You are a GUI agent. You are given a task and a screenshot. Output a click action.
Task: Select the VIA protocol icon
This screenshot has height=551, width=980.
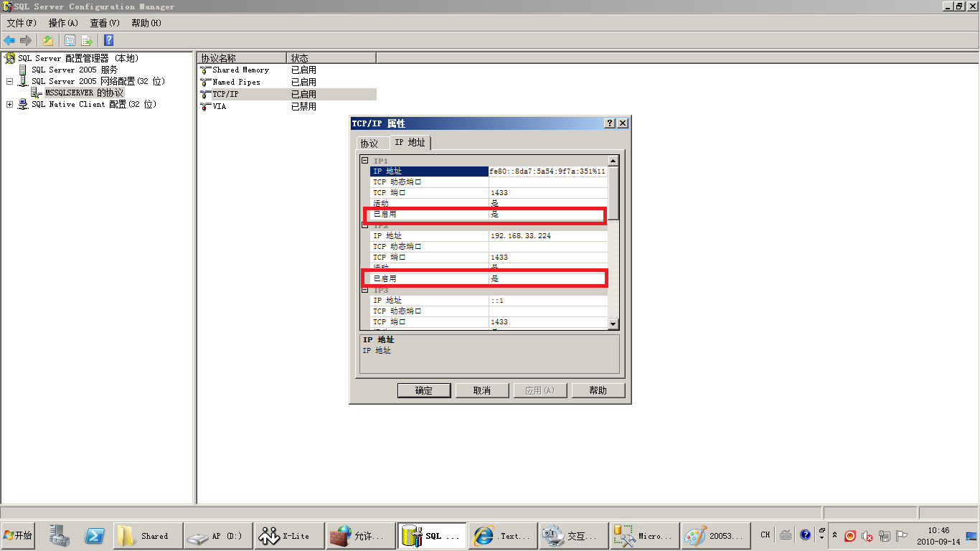(206, 106)
